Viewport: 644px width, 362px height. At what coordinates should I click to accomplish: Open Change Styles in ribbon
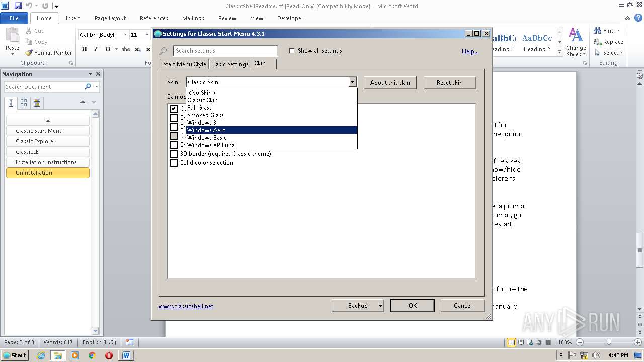576,42
